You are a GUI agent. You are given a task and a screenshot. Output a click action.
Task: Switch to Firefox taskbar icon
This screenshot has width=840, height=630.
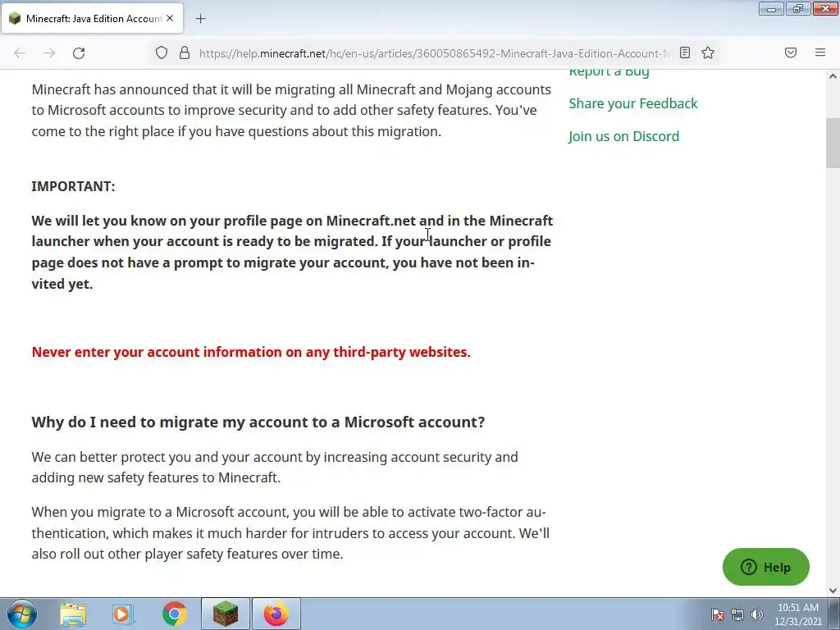point(276,614)
